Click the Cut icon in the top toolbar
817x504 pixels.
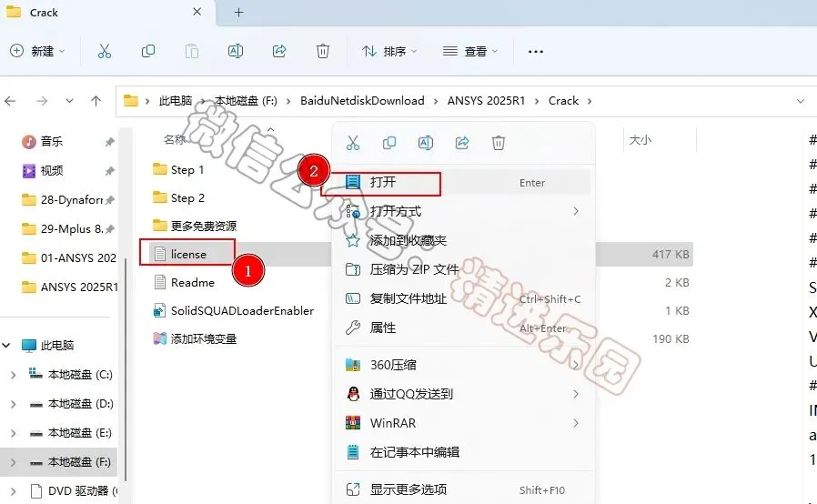pyautogui.click(x=105, y=51)
